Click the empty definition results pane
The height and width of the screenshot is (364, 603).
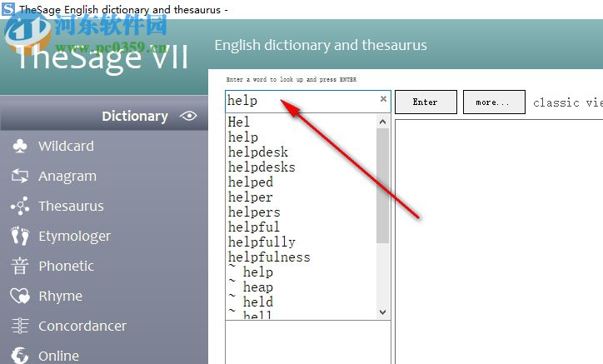(499, 242)
